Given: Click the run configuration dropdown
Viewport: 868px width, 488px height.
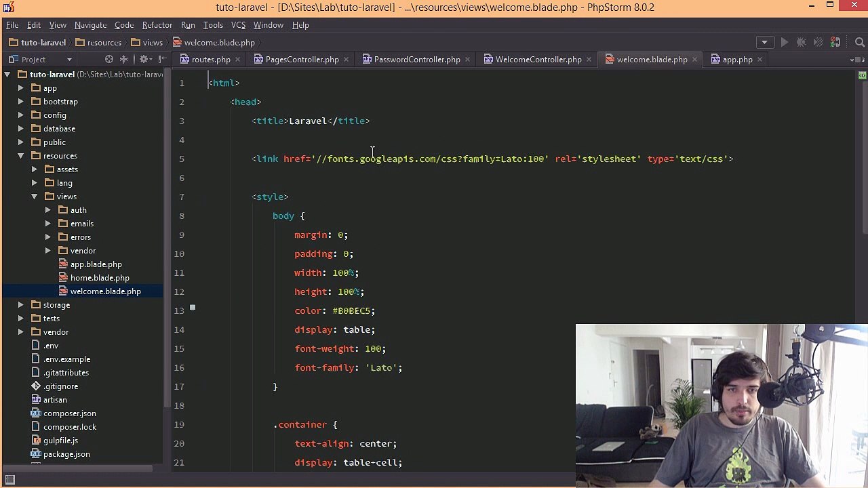Looking at the screenshot, I should coord(764,42).
